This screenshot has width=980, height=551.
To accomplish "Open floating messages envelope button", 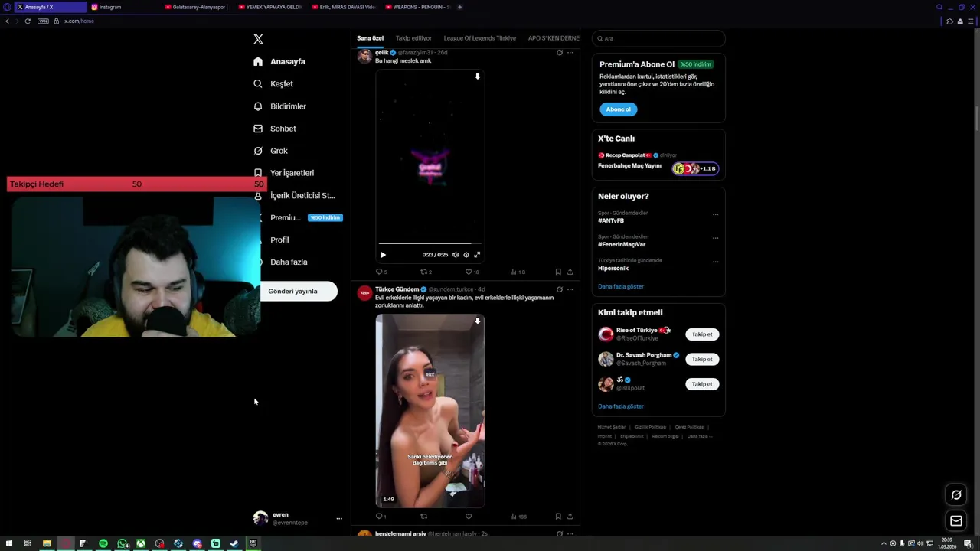I will [x=956, y=521].
